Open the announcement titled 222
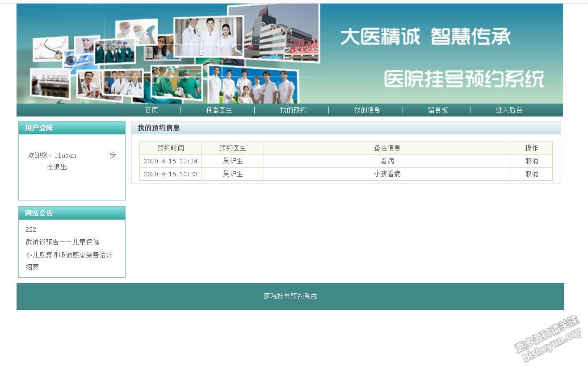 pos(31,229)
